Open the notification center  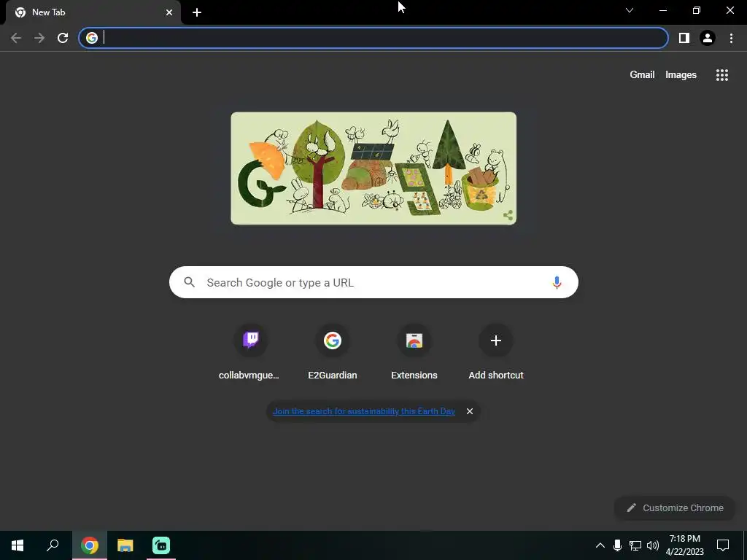[x=723, y=545]
